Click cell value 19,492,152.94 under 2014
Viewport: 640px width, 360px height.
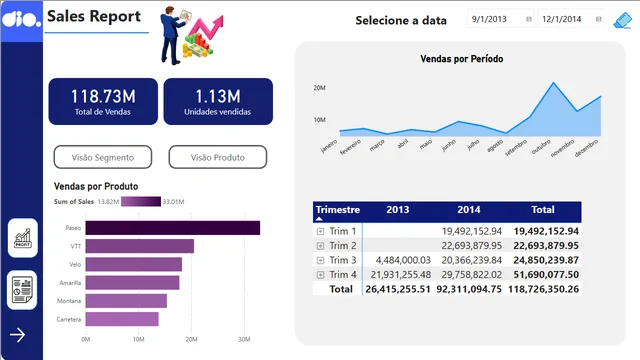point(471,231)
